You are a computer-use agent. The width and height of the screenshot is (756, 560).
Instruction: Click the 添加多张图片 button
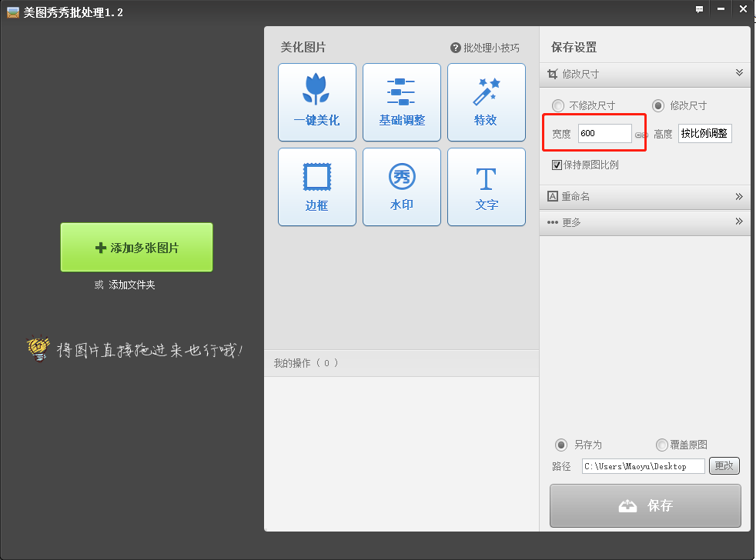pos(136,247)
